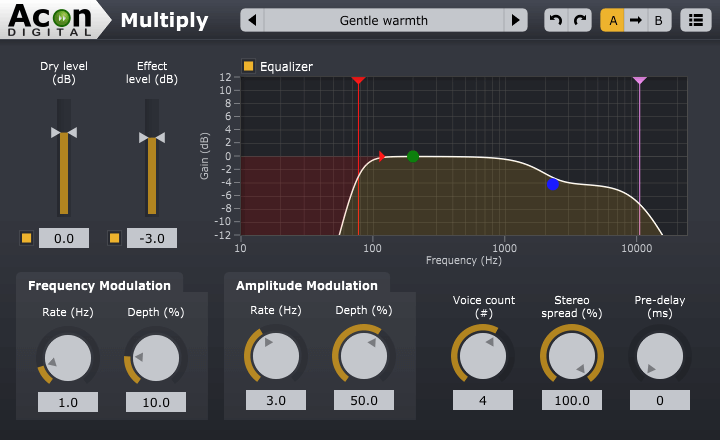Select the pink high-cut frequency marker
Viewport: 720px width, 440px height.
(x=640, y=80)
